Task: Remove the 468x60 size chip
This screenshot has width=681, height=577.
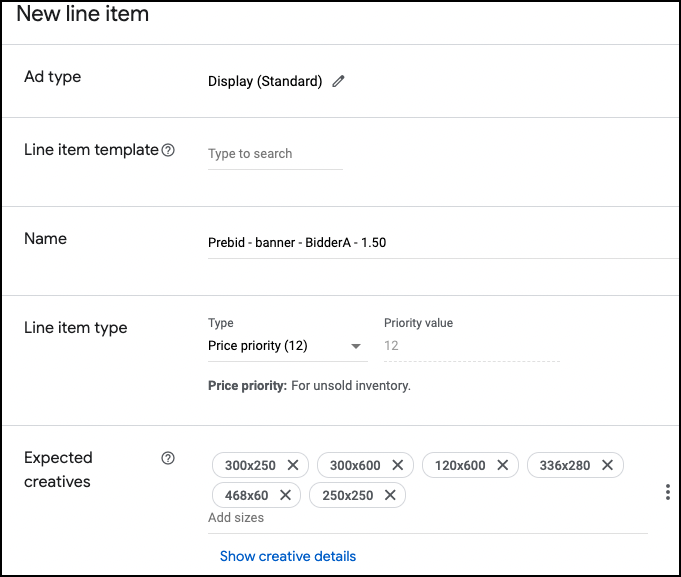Action: [285, 495]
